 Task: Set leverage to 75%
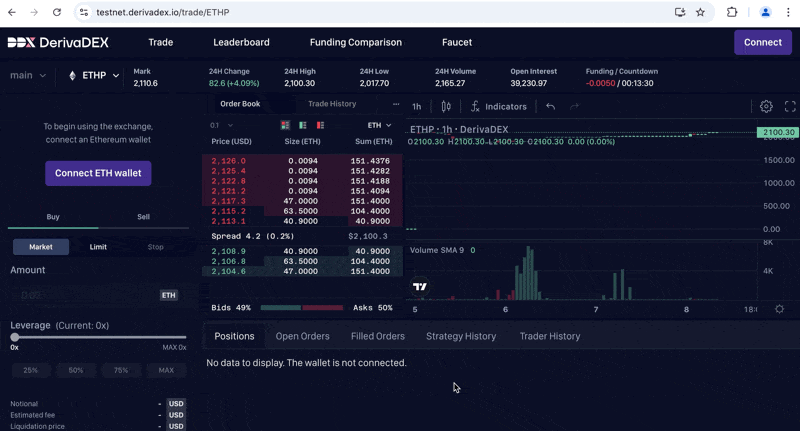click(x=121, y=370)
